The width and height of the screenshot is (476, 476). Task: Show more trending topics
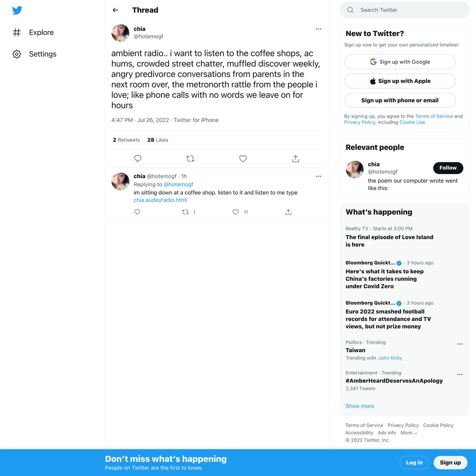pos(360,406)
